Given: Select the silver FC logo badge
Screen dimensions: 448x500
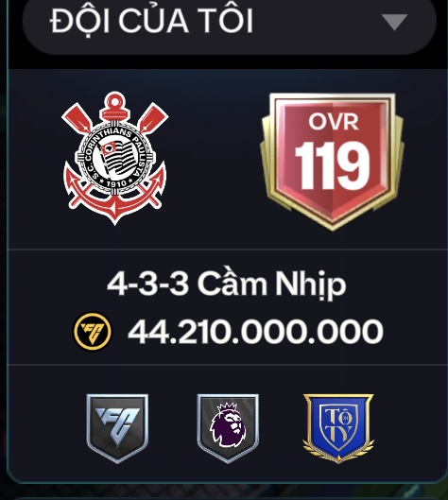Looking at the screenshot, I should pyautogui.click(x=117, y=428).
